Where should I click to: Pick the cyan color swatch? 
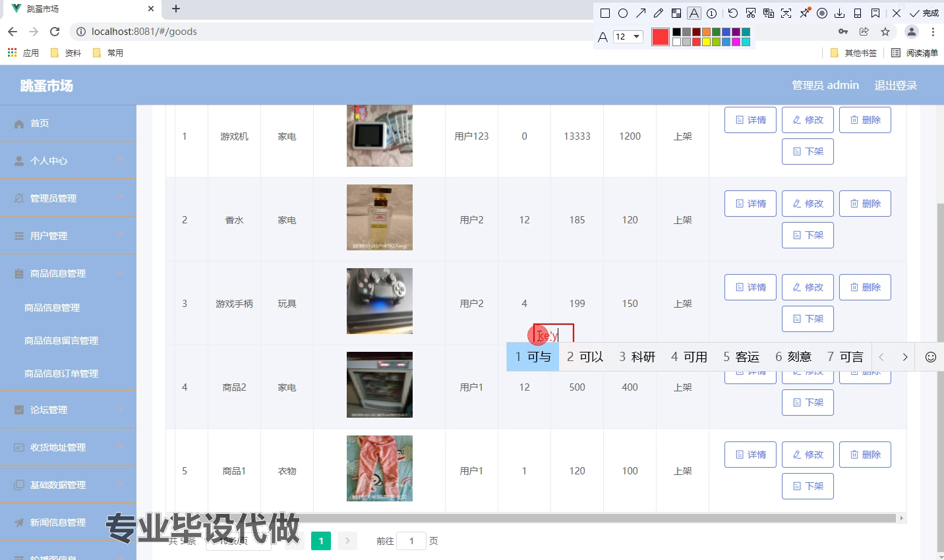[746, 42]
